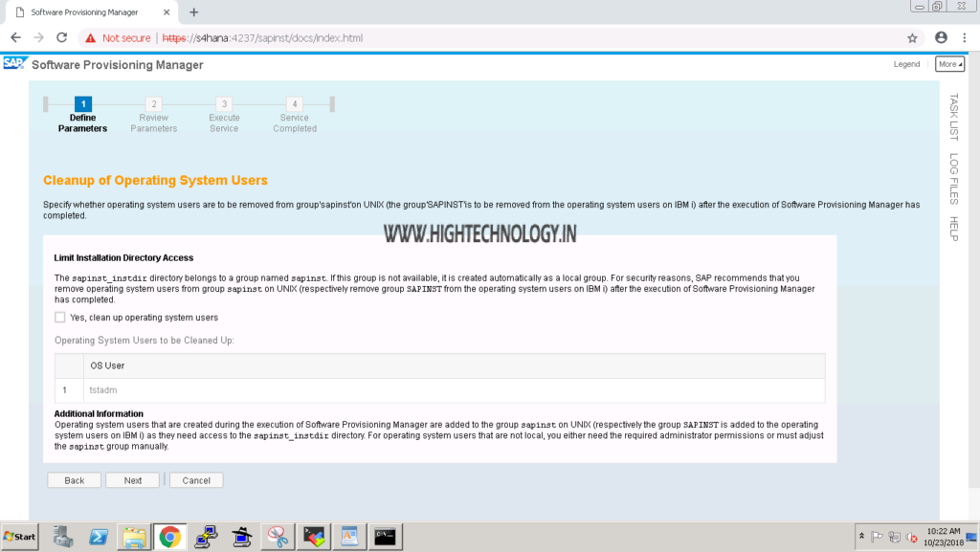Screen dimensions: 980x552
Task: Click the Next button
Action: [x=132, y=480]
